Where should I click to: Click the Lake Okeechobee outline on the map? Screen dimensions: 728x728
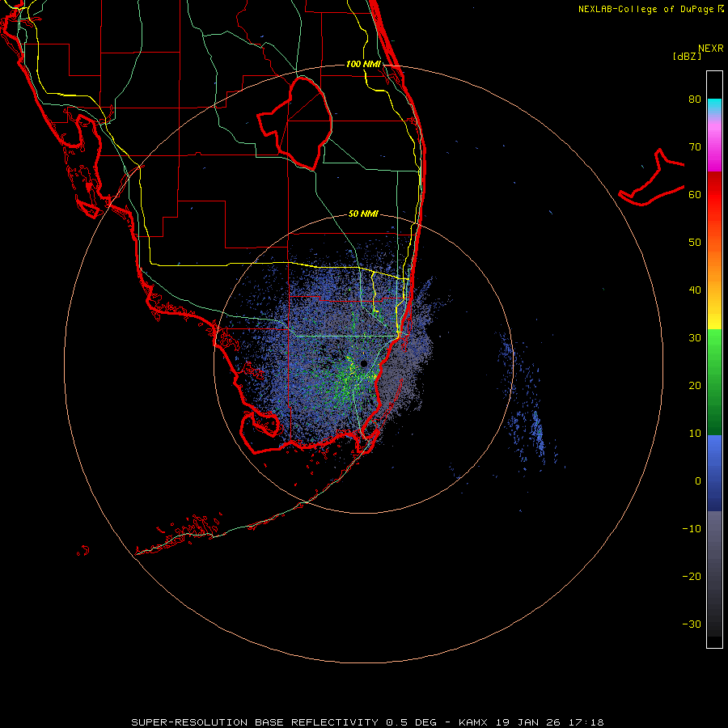[x=295, y=123]
